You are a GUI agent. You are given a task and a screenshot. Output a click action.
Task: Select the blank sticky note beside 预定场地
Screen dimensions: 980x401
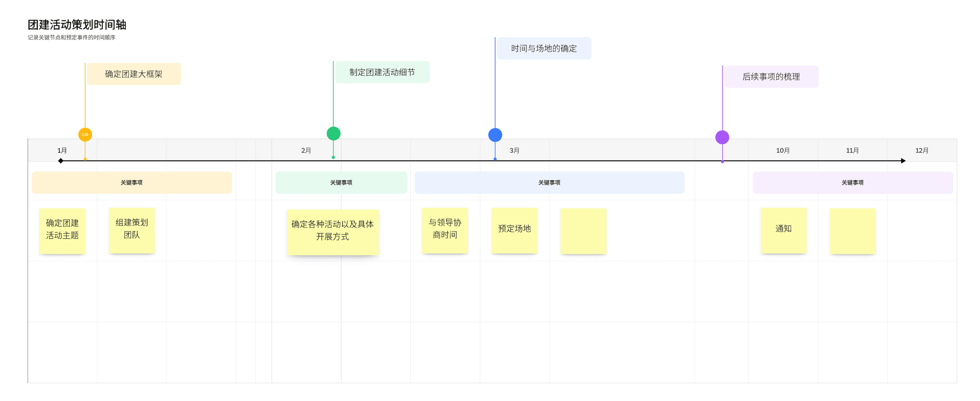coord(583,231)
